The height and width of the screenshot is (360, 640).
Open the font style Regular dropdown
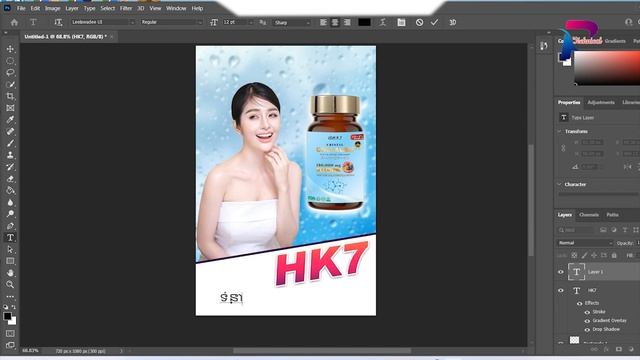point(171,22)
